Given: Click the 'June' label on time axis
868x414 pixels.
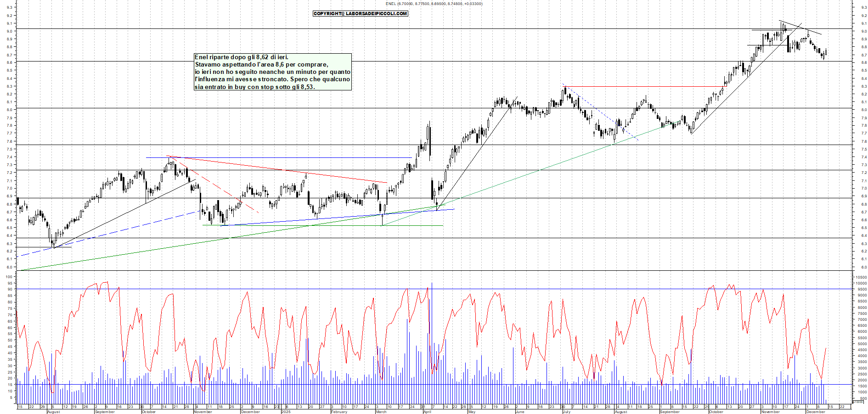Looking at the screenshot, I should click(x=520, y=412).
